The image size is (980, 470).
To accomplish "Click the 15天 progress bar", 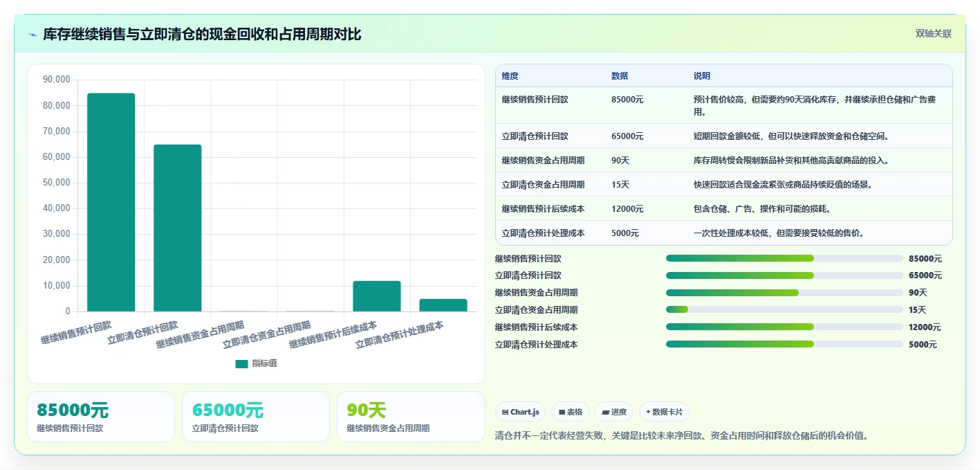I will coord(784,309).
